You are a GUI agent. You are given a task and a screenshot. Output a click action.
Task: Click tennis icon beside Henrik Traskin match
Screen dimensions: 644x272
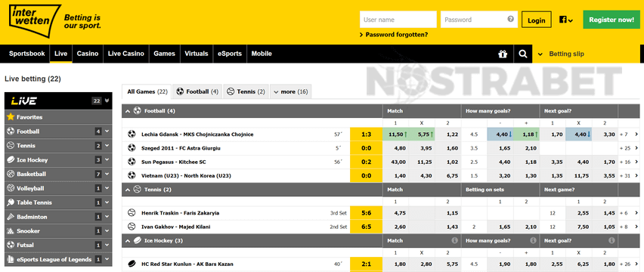(x=132, y=213)
